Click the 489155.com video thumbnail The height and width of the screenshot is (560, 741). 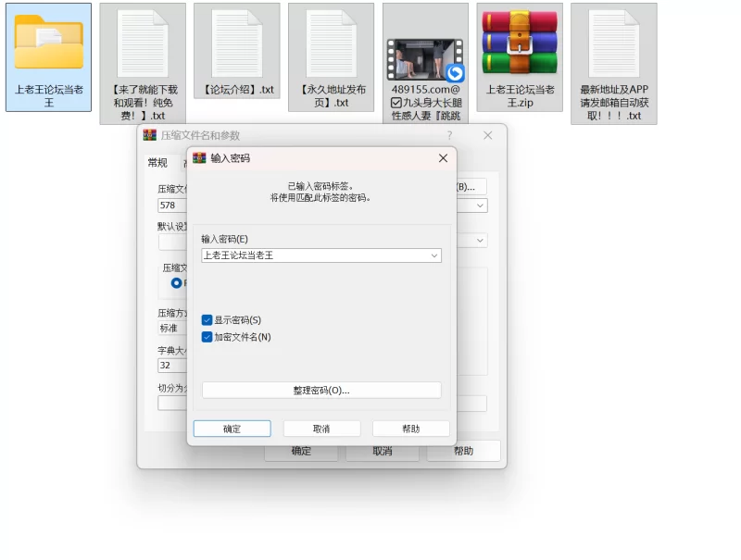pyautogui.click(x=425, y=59)
